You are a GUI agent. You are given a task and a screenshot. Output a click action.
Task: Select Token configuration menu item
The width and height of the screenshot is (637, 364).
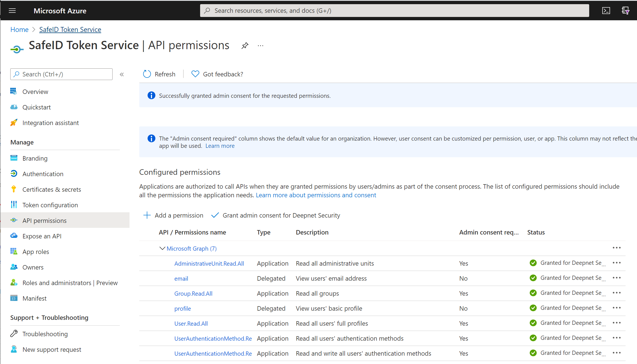tap(50, 205)
